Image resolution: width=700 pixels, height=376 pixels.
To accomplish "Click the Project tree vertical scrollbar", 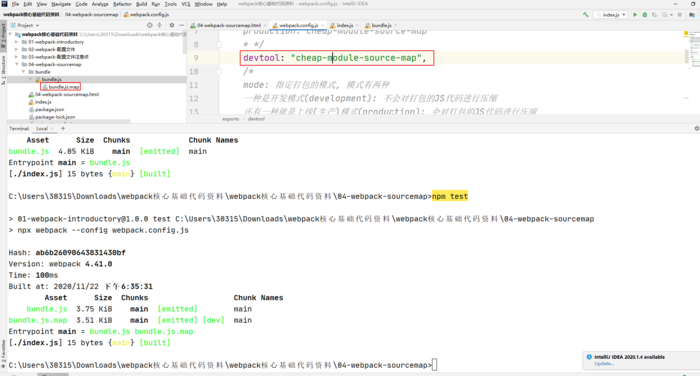I will [184, 43].
